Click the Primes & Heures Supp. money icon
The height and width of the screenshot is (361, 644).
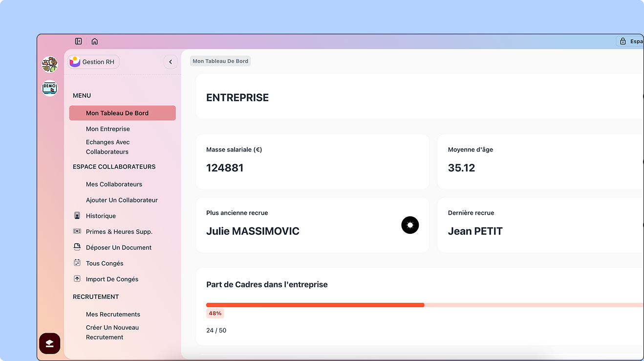coord(77,231)
